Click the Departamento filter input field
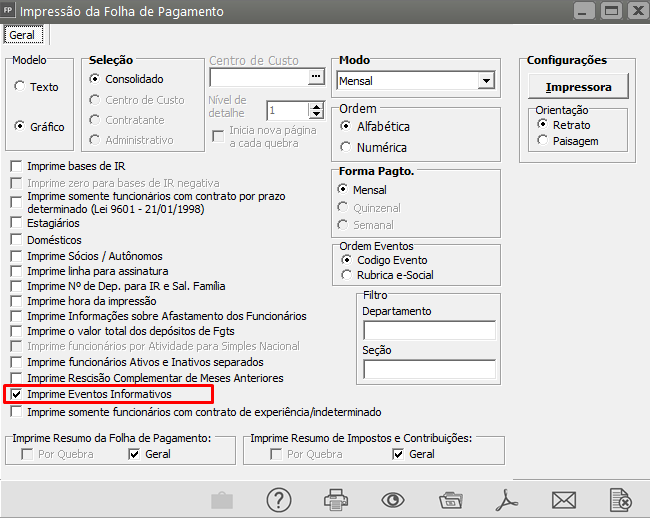The image size is (650, 518). tap(429, 330)
